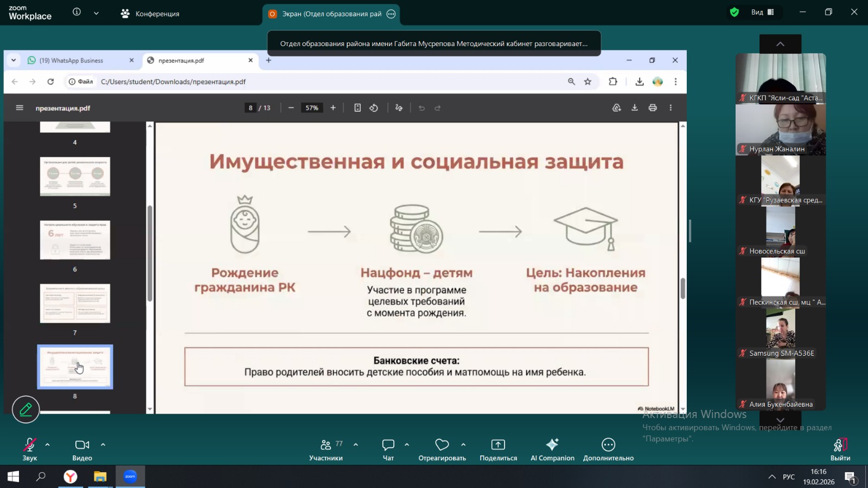
Task: Click the encryption shield icon
Action: (x=734, y=12)
